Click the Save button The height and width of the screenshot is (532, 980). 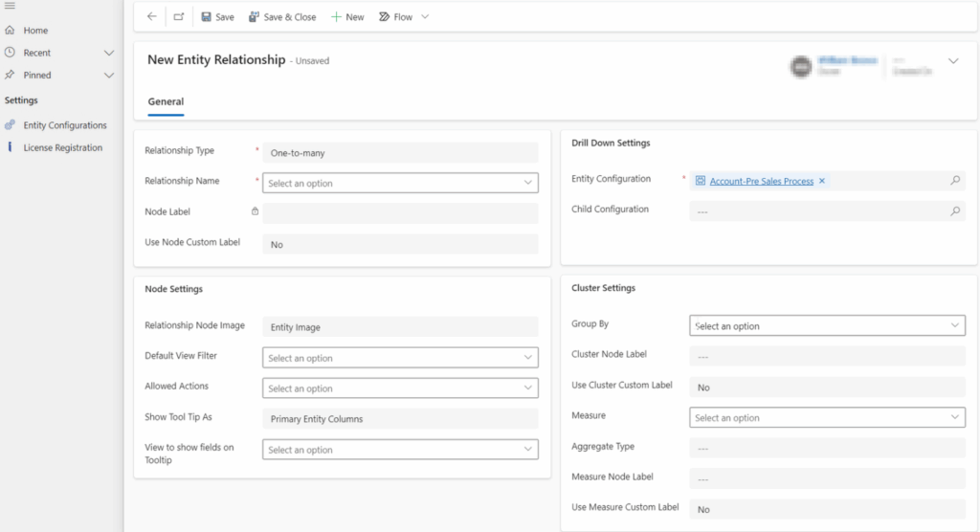coord(217,17)
